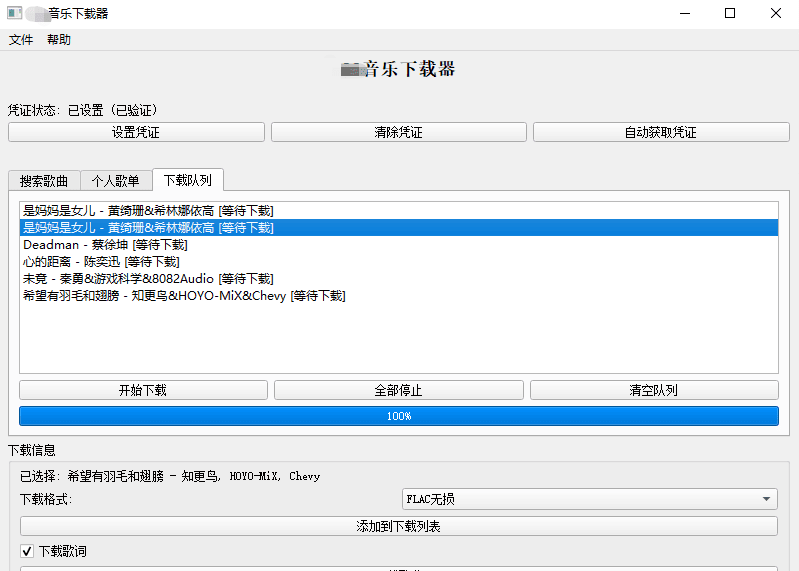This screenshot has width=799, height=571.
Task: Click the app icon in the title bar
Action: (14, 13)
